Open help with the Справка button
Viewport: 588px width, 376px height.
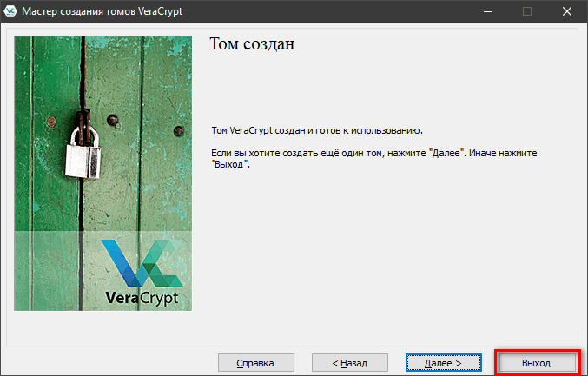tap(256, 362)
